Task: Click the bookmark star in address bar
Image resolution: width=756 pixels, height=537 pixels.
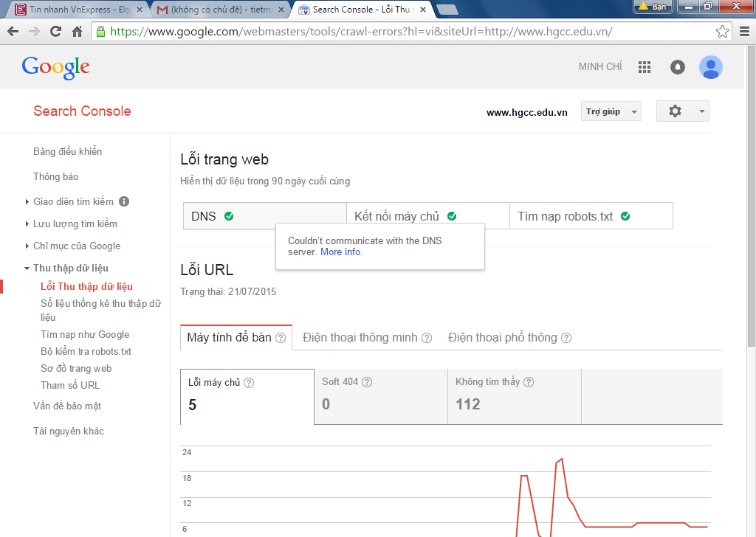Action: pos(723,32)
